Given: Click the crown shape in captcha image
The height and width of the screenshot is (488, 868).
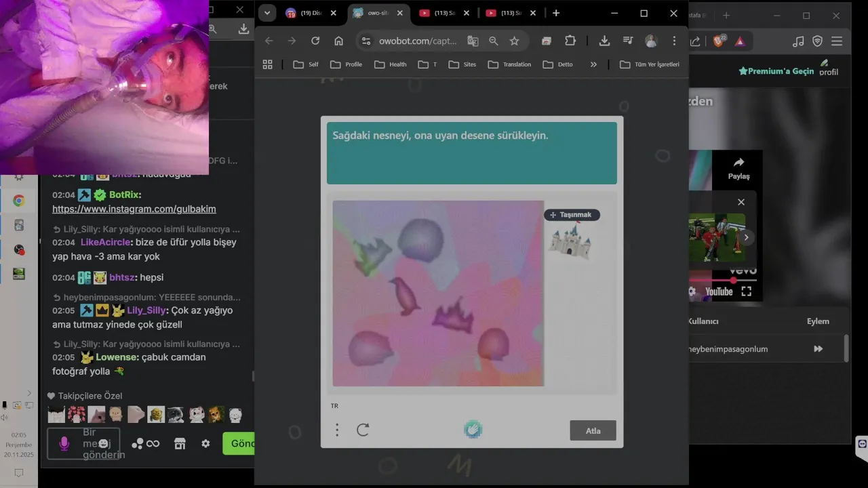Looking at the screenshot, I should tap(452, 317).
